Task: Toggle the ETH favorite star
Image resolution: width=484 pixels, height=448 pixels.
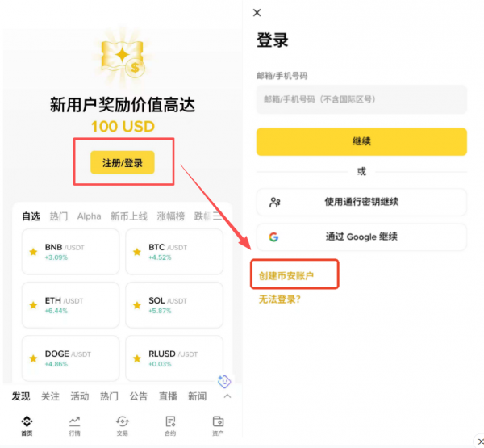Action: 33,305
